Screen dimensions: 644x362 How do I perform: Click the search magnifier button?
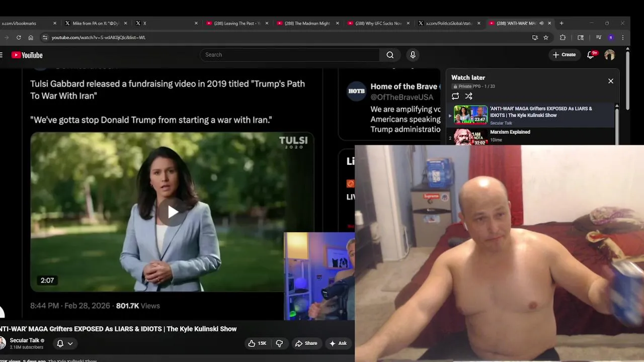tap(390, 55)
